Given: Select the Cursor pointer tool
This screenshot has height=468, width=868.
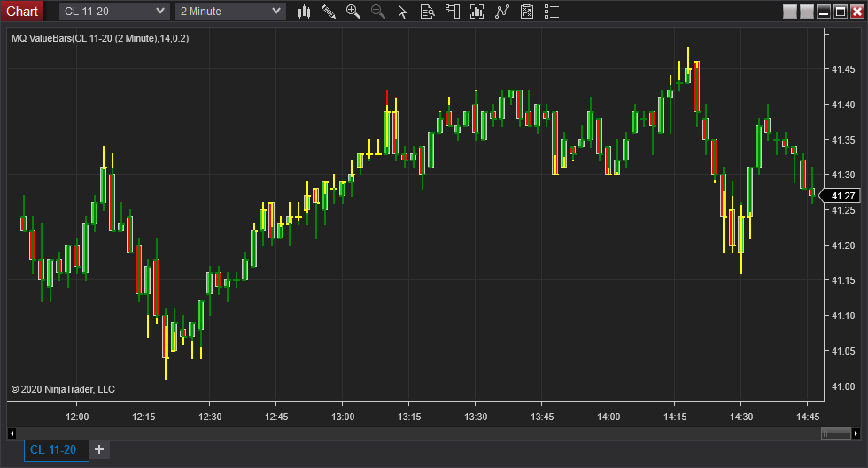Looking at the screenshot, I should 402,12.
